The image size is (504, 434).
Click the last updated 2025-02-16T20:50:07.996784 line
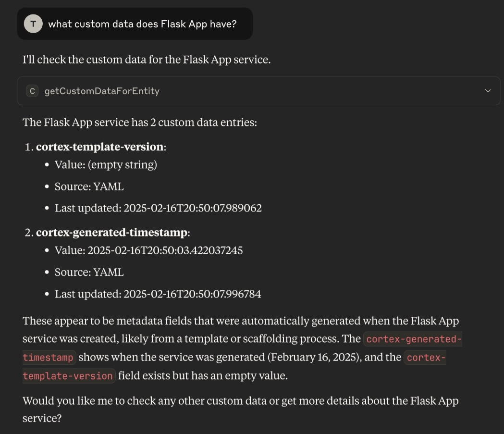[x=158, y=294]
